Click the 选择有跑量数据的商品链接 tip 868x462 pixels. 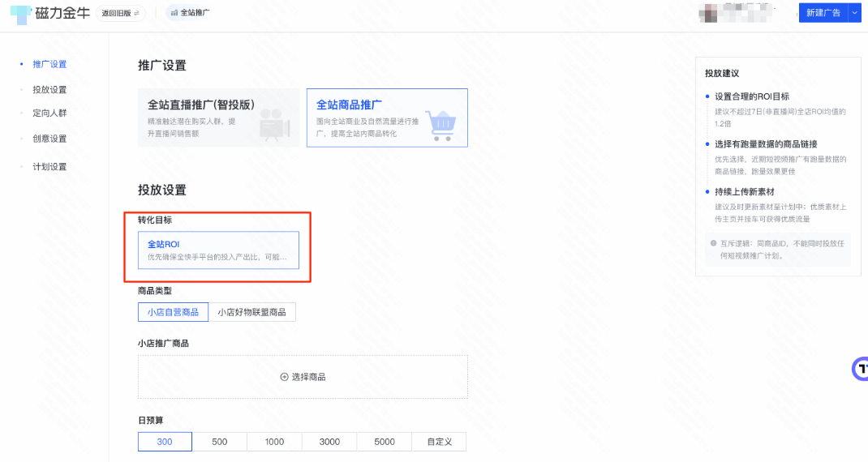[x=766, y=143]
